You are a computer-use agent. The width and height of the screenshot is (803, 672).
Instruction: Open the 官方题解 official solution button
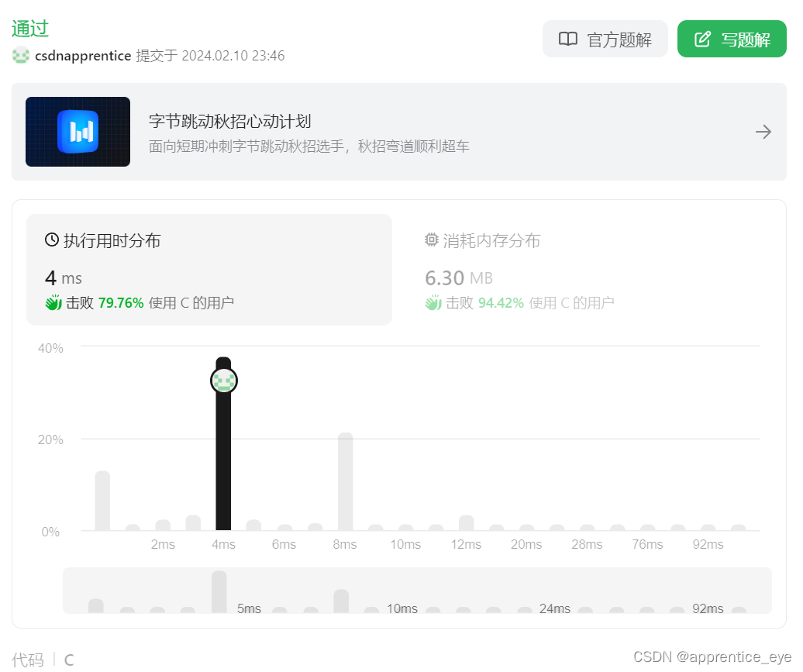point(605,39)
